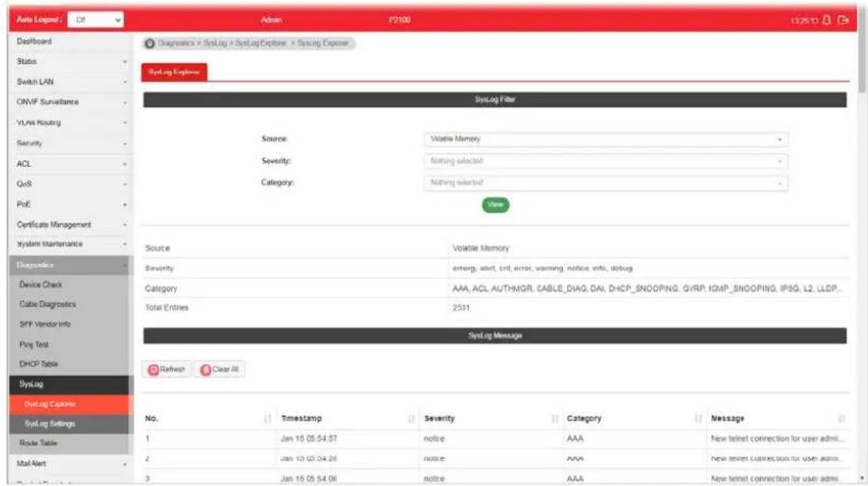
Task: Click the notification bell icon
Action: [x=826, y=20]
